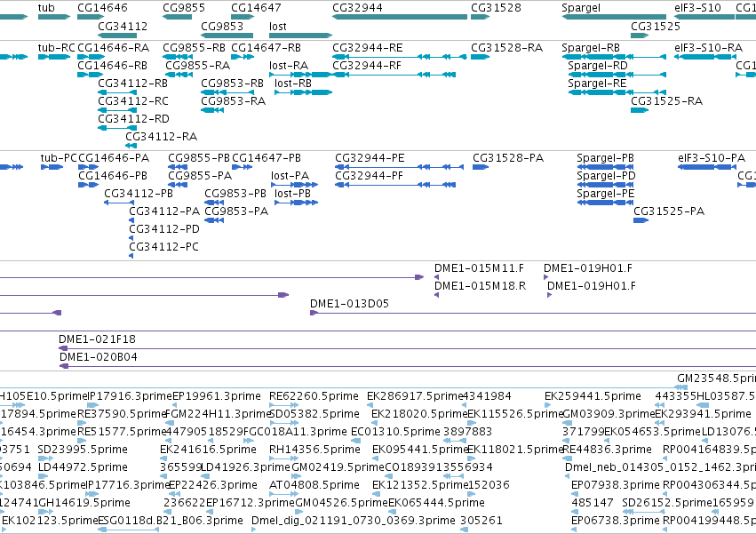Select protein lost-PA
Viewport: 756px width, 534px height.
(294, 185)
